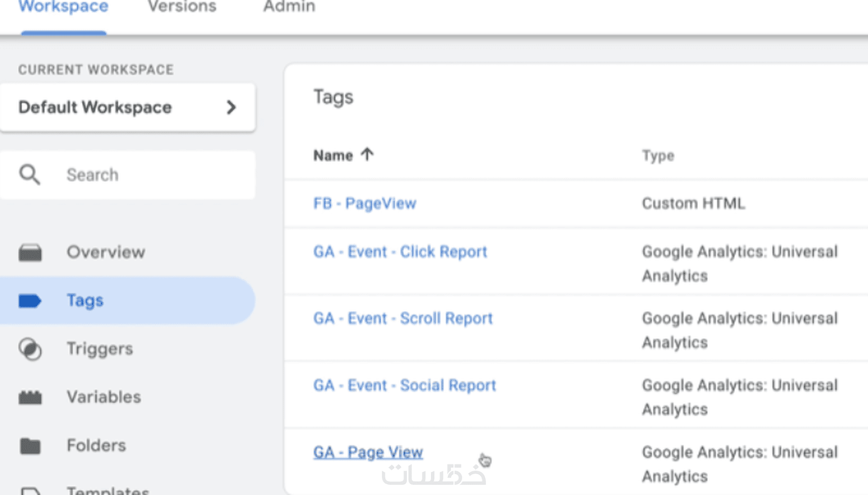
Task: Click the Folders icon in sidebar
Action: coord(30,445)
